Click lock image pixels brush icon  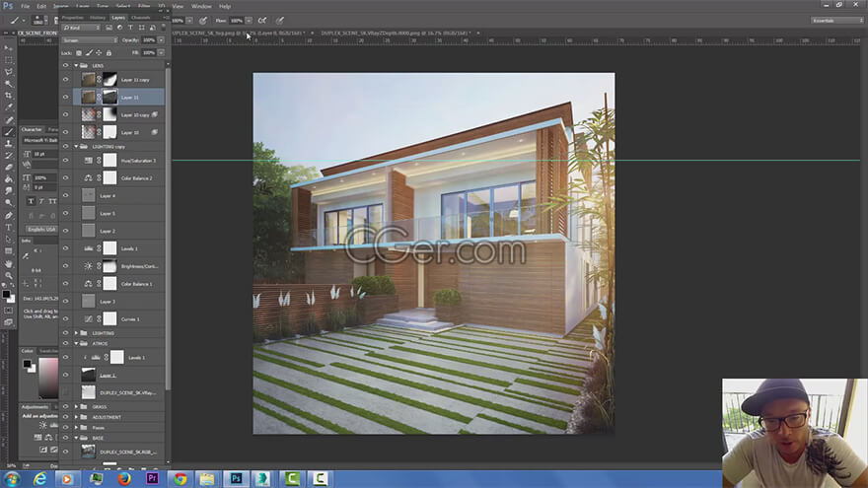point(89,53)
